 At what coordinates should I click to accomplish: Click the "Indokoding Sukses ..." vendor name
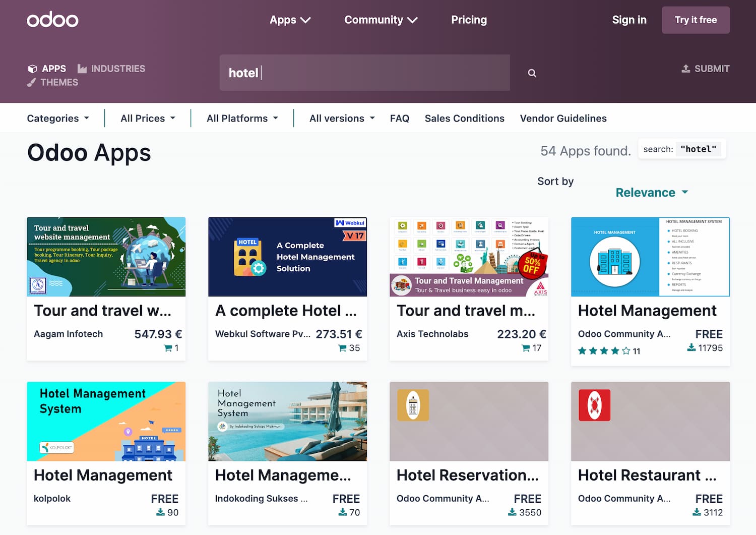261,498
